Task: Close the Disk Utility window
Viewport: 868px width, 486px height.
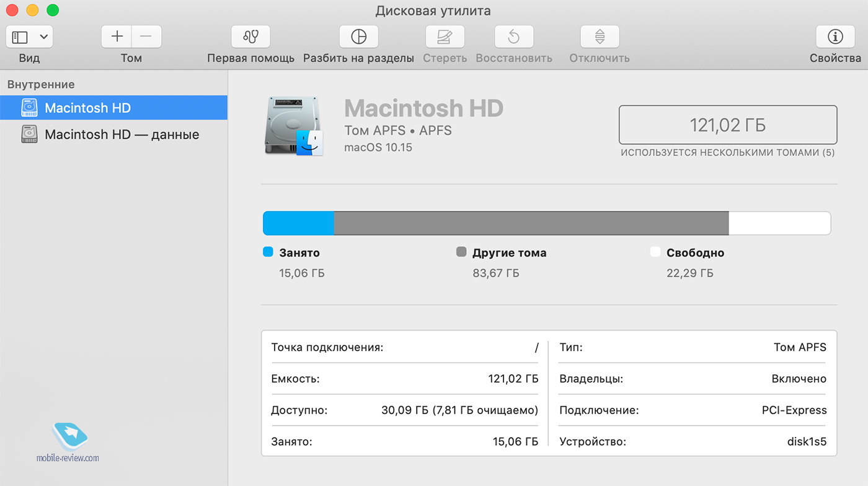Action: pos(12,11)
